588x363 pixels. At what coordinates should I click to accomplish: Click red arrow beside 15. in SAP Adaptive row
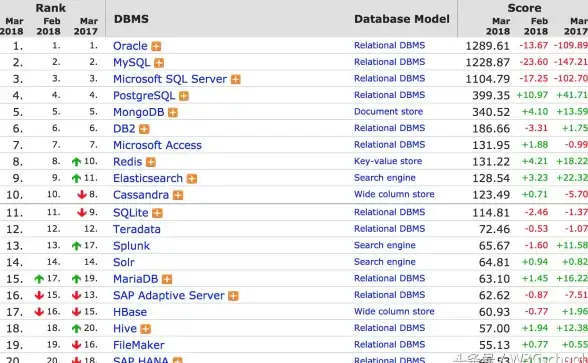(x=39, y=295)
